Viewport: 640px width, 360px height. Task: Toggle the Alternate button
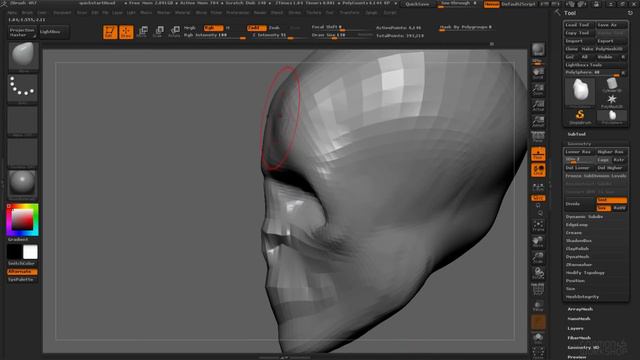click(x=22, y=271)
